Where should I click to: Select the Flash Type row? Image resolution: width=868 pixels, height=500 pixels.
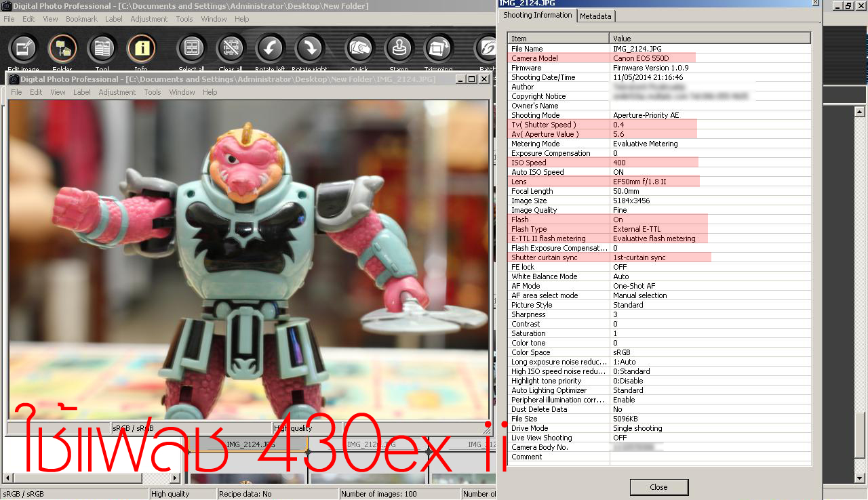pyautogui.click(x=659, y=229)
